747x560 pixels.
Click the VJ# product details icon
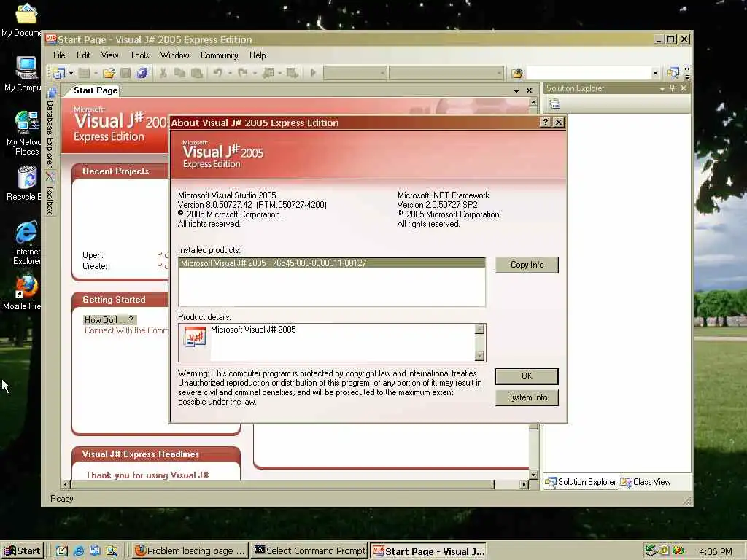pyautogui.click(x=195, y=337)
